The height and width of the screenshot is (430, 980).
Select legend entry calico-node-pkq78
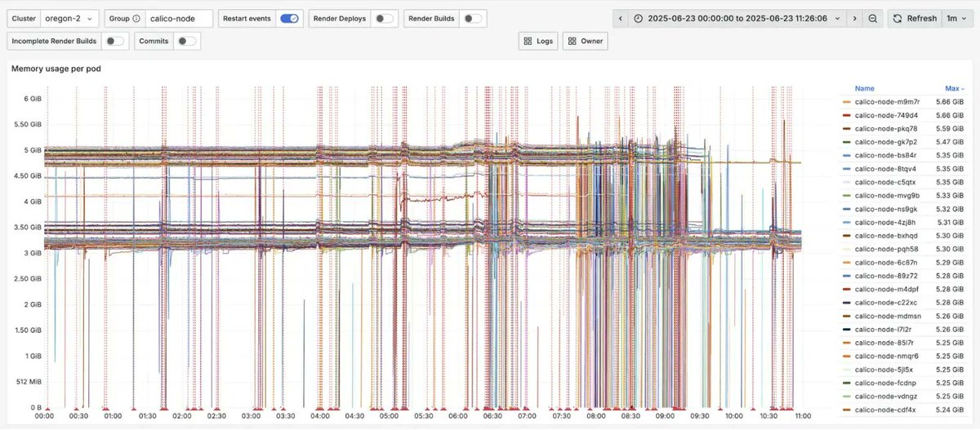click(887, 128)
